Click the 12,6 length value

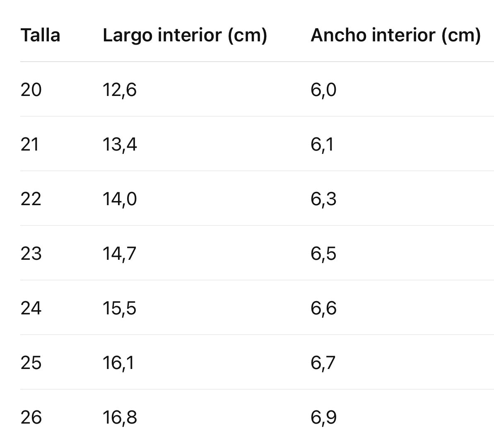[x=120, y=90]
